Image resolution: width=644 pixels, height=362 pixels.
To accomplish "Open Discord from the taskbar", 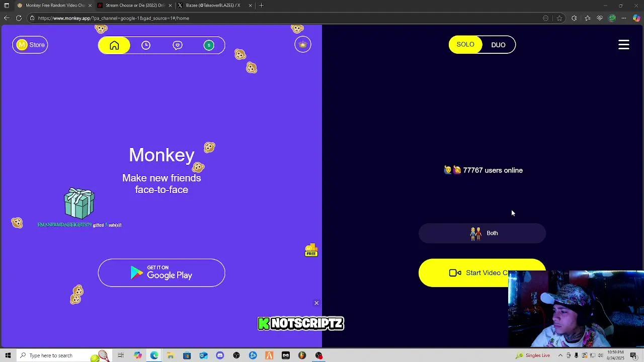I will coord(220,355).
